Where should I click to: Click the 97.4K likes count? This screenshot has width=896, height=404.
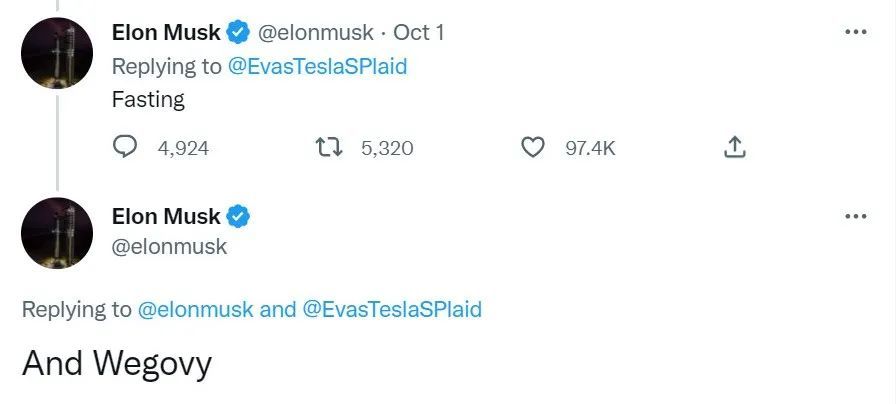pos(590,148)
